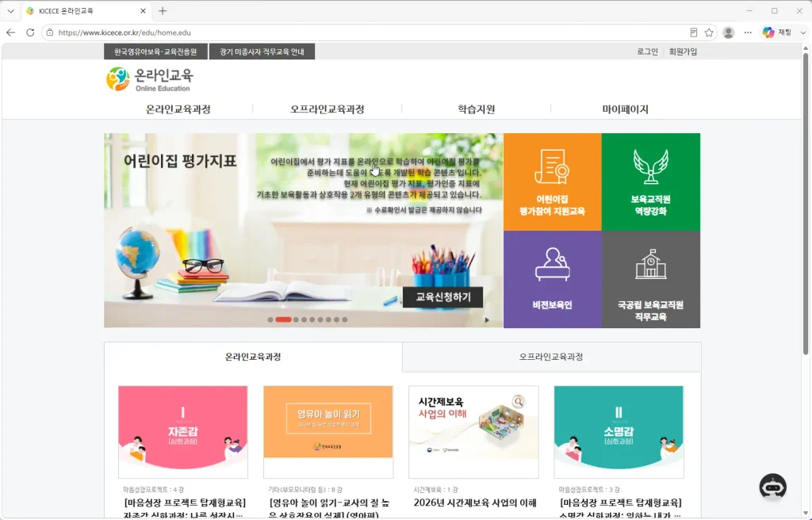Expand the tab search dropdown arrow

click(10, 11)
